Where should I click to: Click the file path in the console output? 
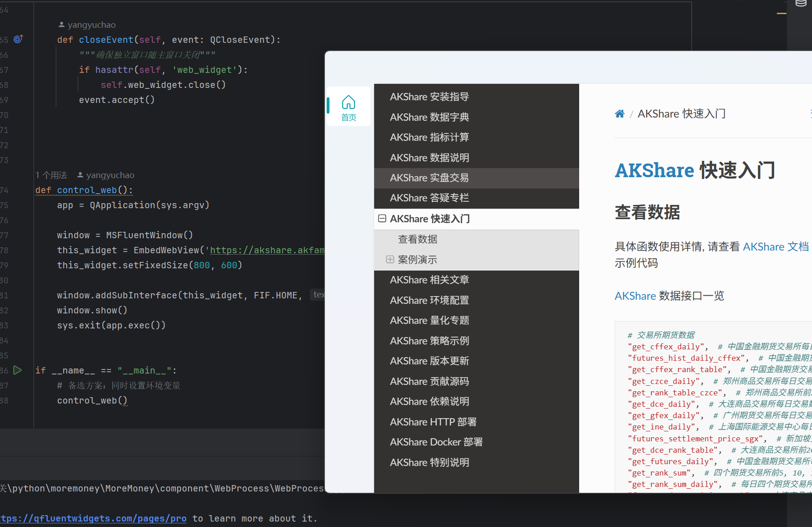point(162,488)
